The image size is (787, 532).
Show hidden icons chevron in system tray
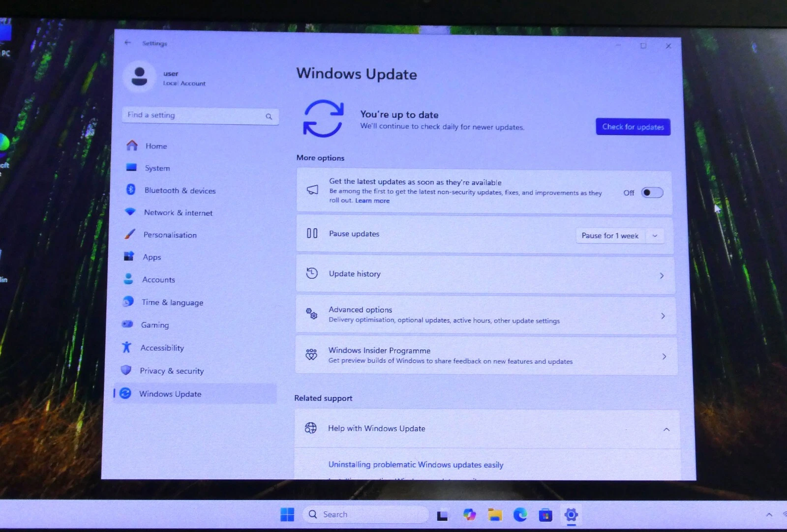pos(769,515)
